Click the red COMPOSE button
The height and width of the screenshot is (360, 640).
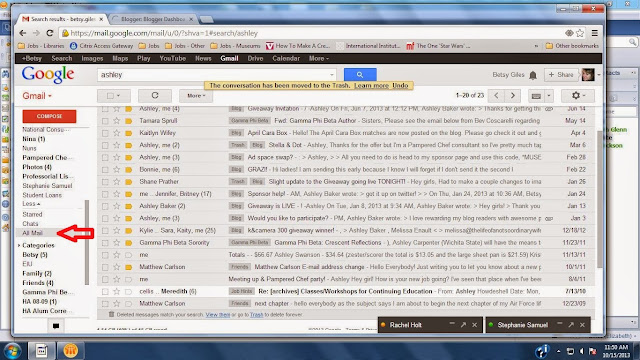[49, 116]
